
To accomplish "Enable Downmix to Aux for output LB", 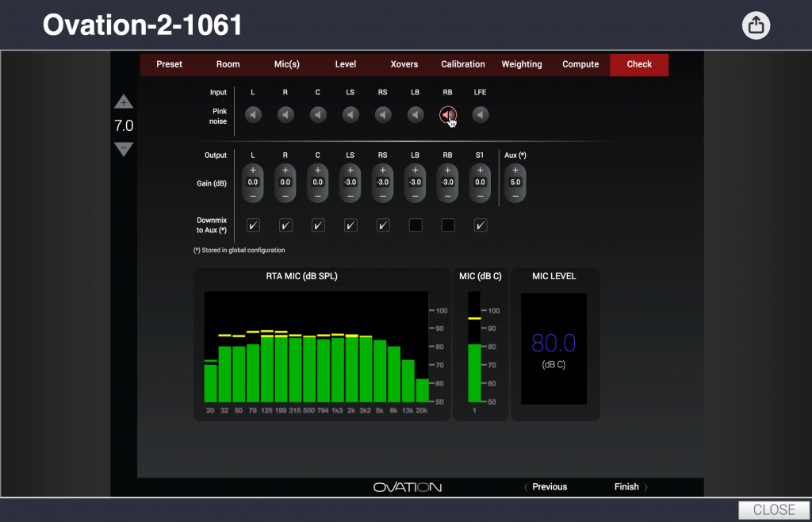I will point(416,225).
